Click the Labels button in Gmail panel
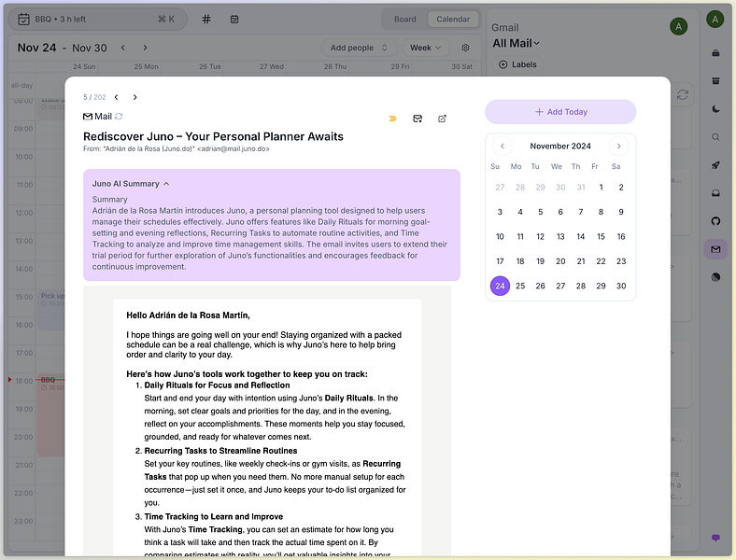This screenshot has width=736, height=560. tap(517, 64)
